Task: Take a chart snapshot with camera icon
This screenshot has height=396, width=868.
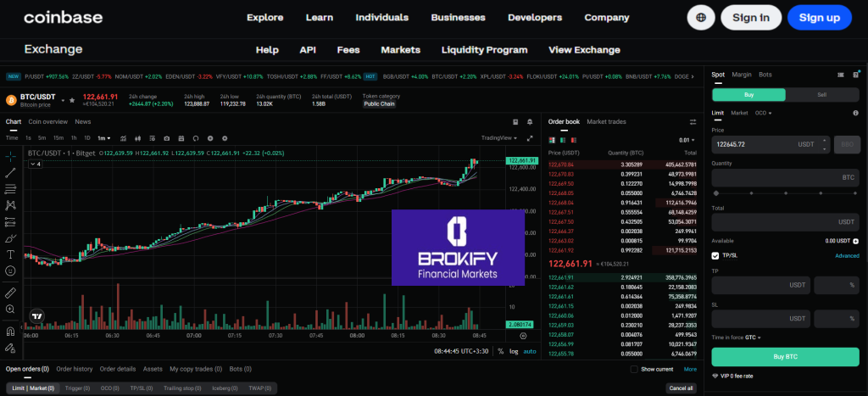Action: pyautogui.click(x=167, y=137)
